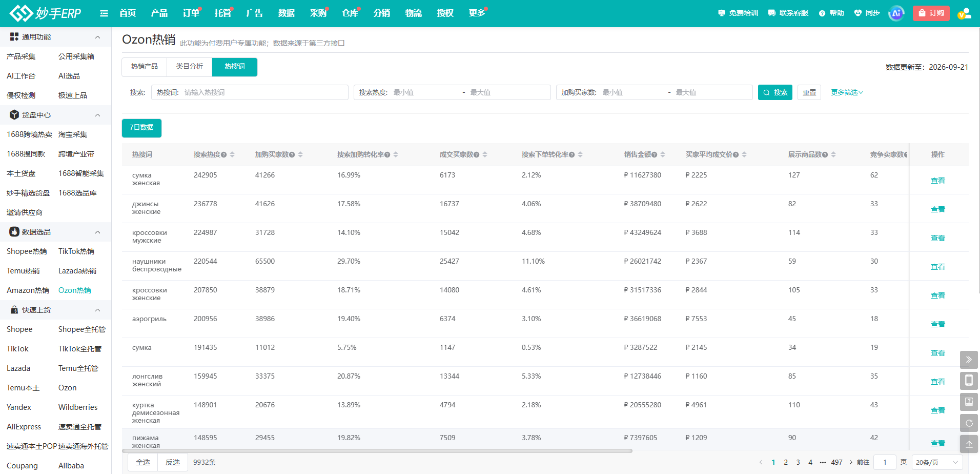This screenshot has width=980, height=474.
Task: Click the 成交买家数 help icon
Action: [x=477, y=155]
